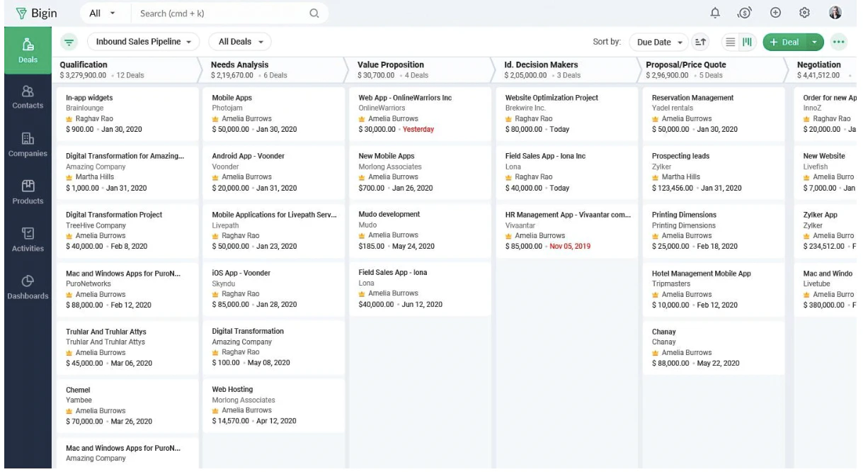Image resolution: width=868 pixels, height=472 pixels.
Task: Open the filter icon beside pipeline selector
Action: tap(69, 42)
